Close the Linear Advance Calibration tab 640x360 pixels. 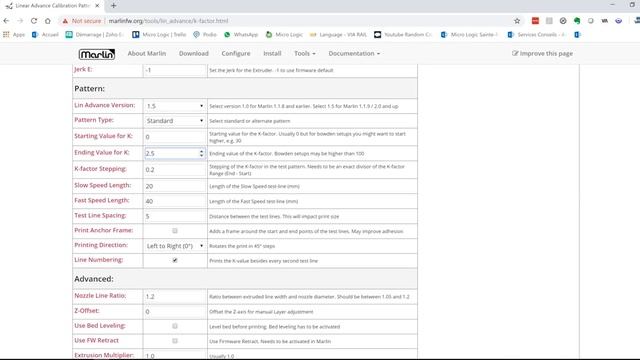[97, 6]
